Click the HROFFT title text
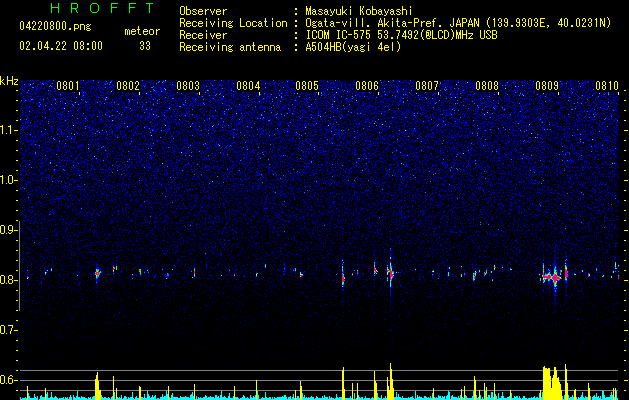The image size is (629, 400). 102,8
